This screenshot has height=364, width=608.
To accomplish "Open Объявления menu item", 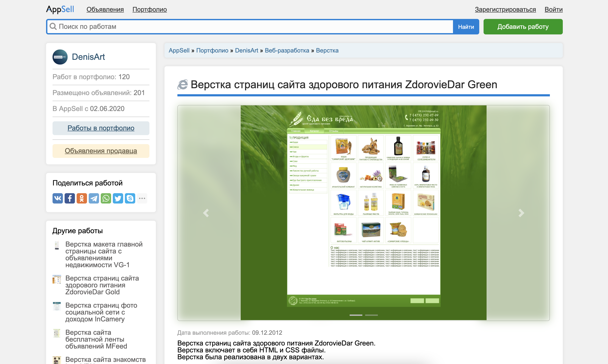I will [x=105, y=9].
